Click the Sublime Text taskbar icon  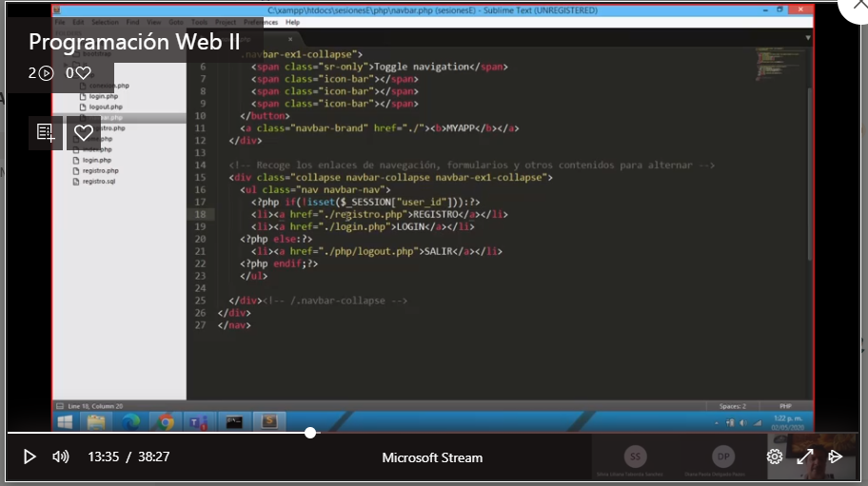(x=269, y=420)
